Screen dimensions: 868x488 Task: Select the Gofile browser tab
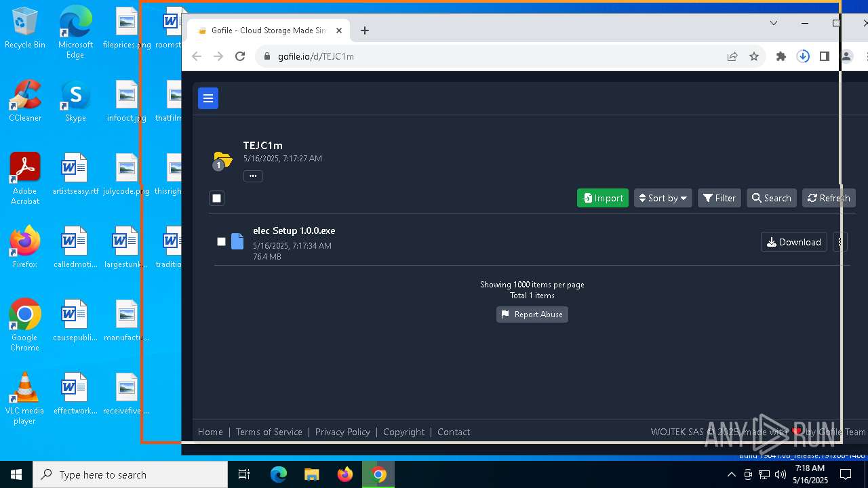pos(268,30)
